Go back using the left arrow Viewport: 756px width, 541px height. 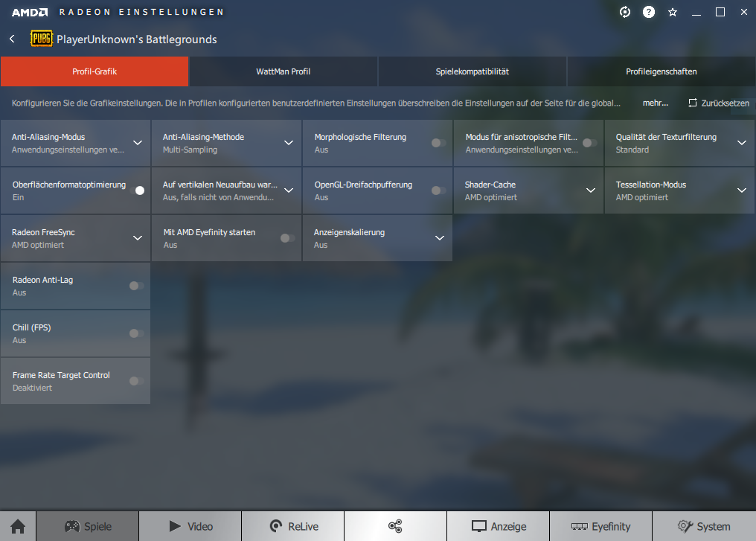point(13,39)
